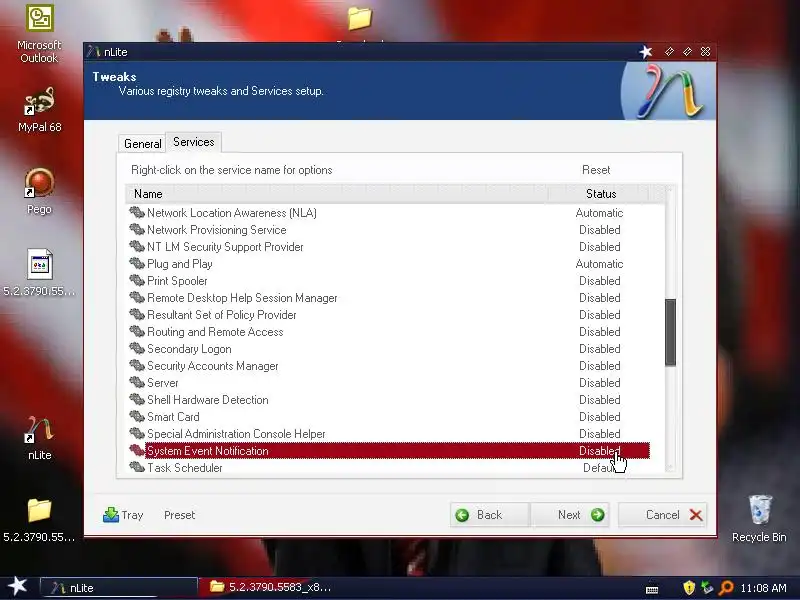Click the star icon in nLite title bar
Image resolution: width=800 pixels, height=600 pixels.
[x=646, y=52]
